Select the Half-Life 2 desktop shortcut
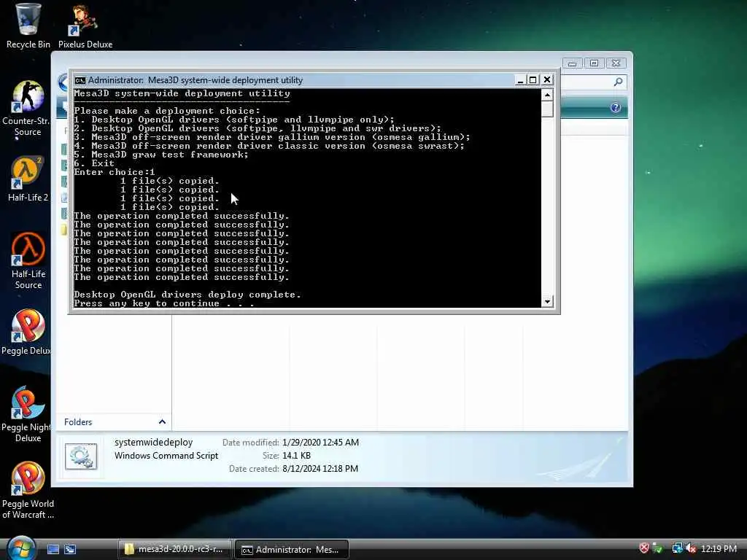 coord(28,179)
